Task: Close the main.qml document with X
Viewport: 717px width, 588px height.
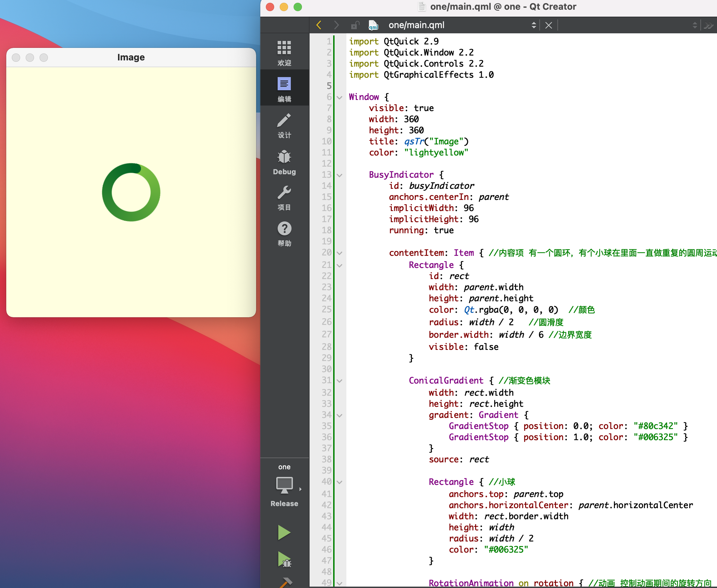Action: [x=549, y=25]
